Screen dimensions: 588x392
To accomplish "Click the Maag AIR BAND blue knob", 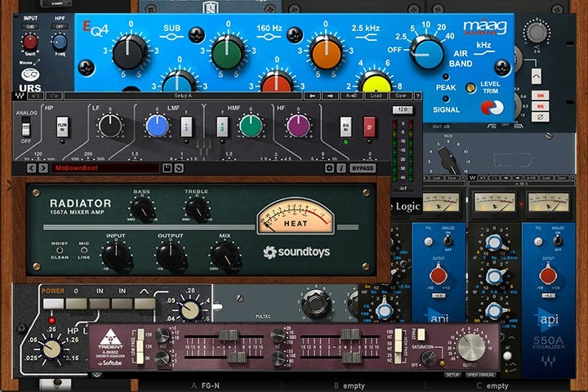I will click(427, 51).
